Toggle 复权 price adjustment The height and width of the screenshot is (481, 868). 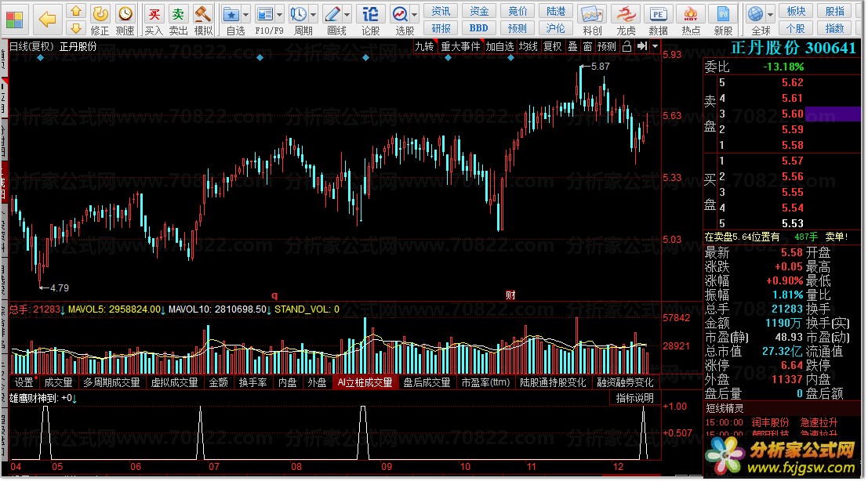pyautogui.click(x=553, y=47)
